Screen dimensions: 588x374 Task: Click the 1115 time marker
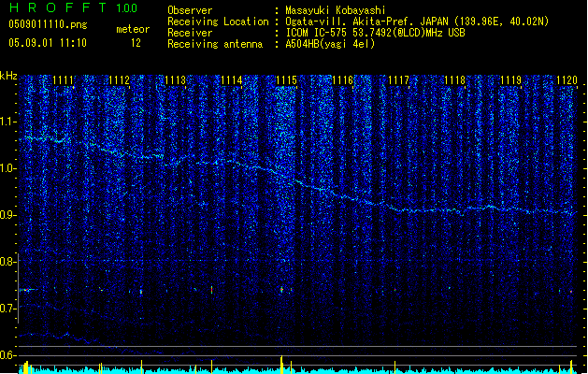[286, 80]
